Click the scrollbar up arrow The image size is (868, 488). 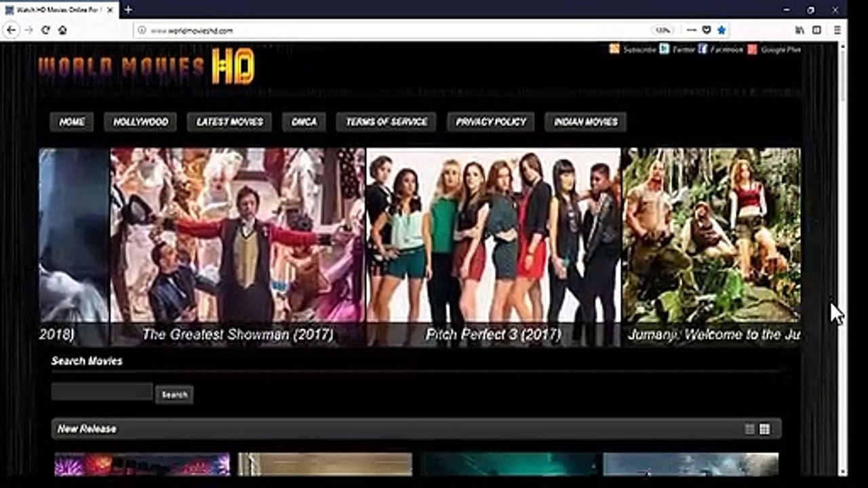tap(843, 45)
